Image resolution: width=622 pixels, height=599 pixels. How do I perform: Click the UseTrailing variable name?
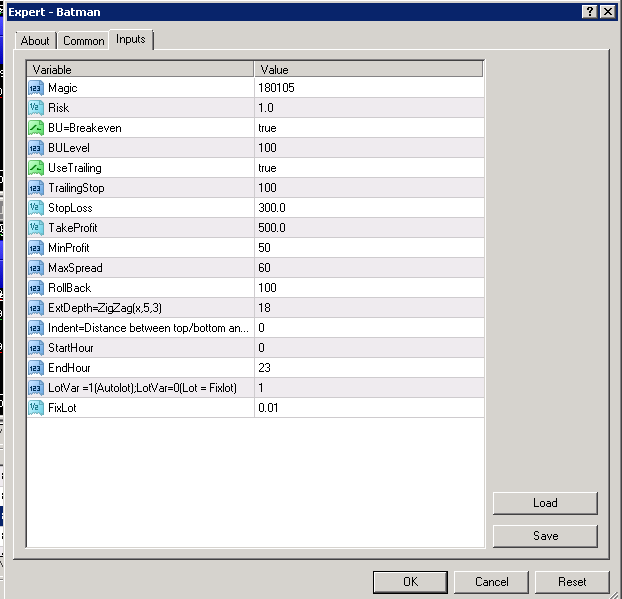click(x=75, y=168)
